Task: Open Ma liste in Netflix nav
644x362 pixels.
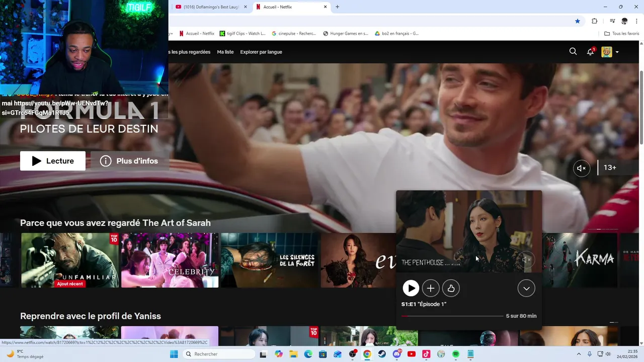Action: pos(225,52)
